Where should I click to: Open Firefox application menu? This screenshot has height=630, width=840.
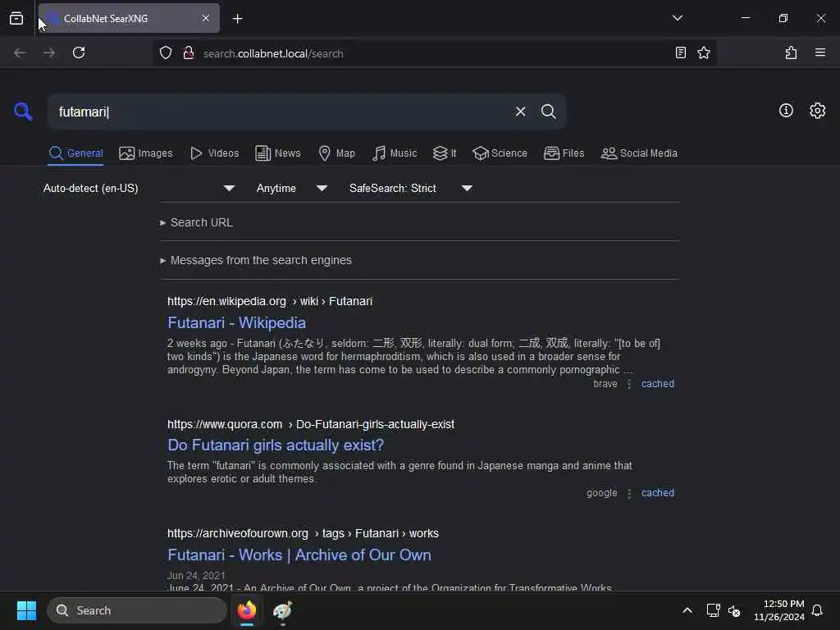(x=820, y=53)
